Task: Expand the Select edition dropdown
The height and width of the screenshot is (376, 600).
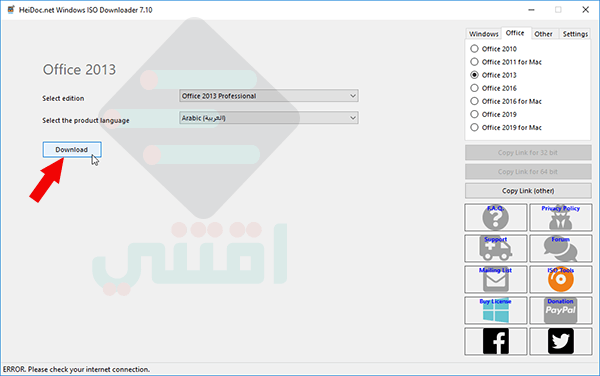Action: click(269, 96)
